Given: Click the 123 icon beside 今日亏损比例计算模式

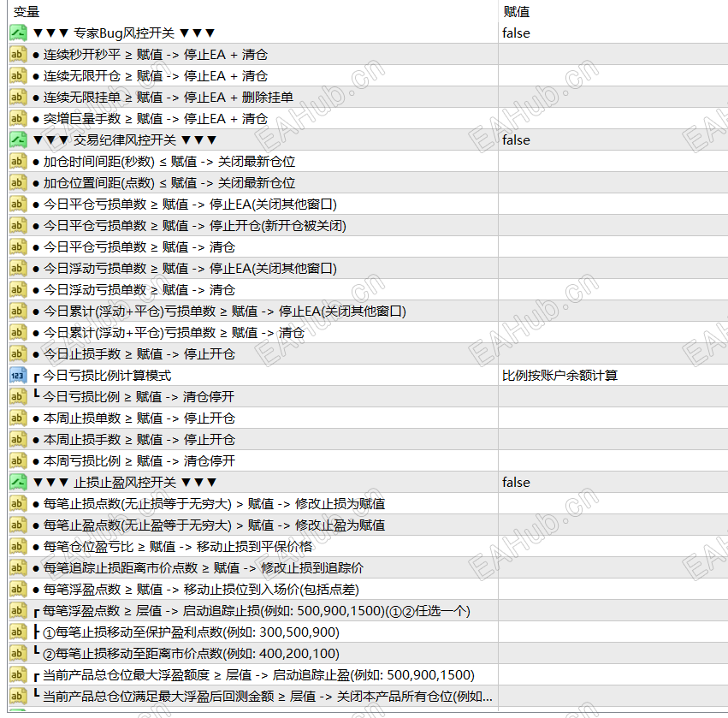Looking at the screenshot, I should pos(18,375).
